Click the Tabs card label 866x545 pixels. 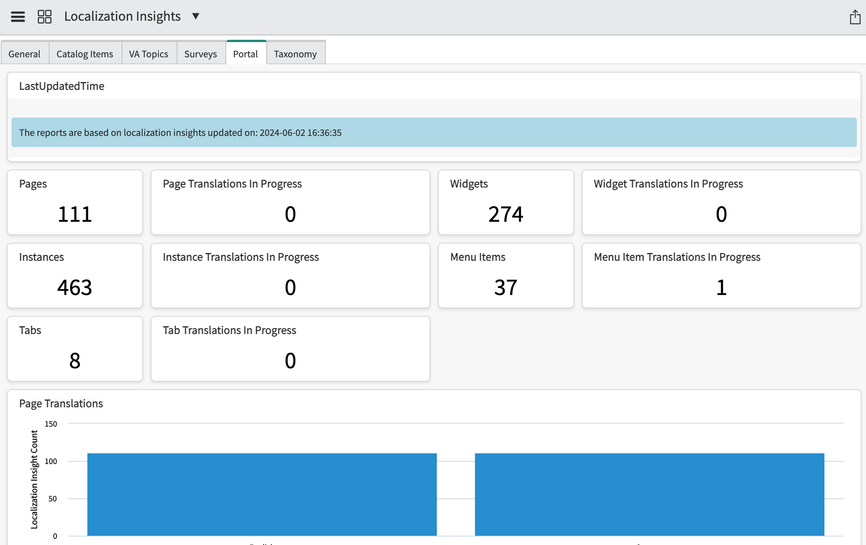[x=30, y=330]
